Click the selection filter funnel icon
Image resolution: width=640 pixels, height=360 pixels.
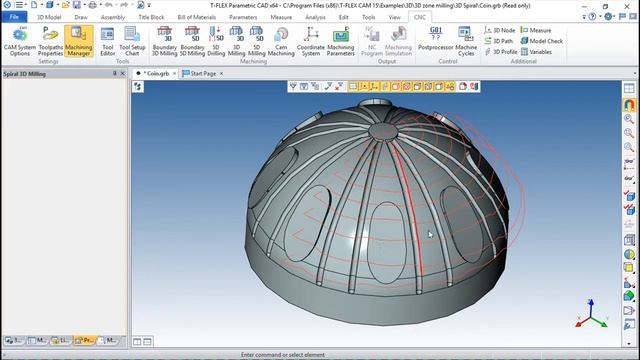(293, 86)
